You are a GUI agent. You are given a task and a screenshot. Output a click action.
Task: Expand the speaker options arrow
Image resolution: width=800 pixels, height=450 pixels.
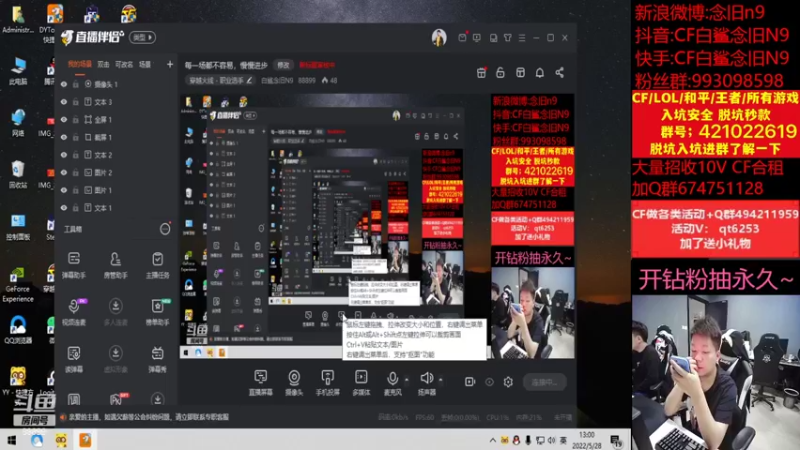(441, 380)
